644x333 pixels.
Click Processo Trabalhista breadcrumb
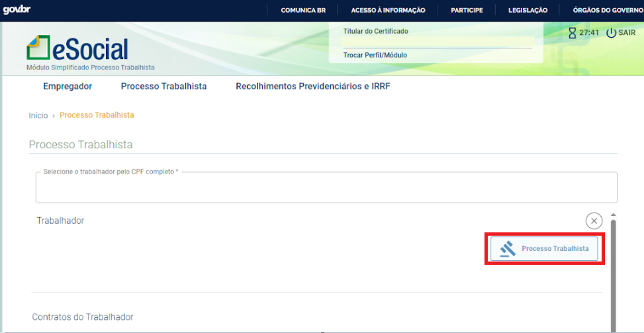97,115
